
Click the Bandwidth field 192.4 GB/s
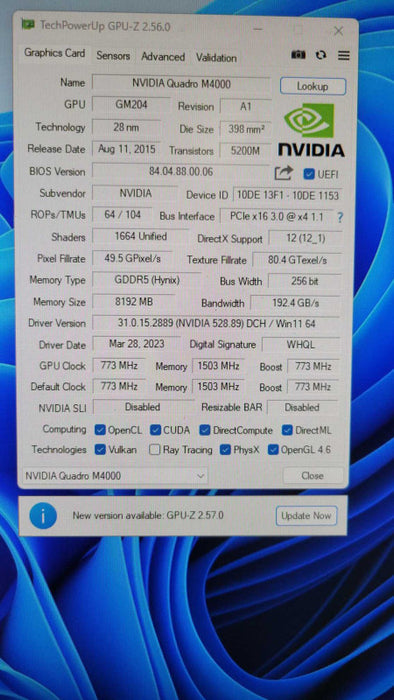(x=296, y=303)
